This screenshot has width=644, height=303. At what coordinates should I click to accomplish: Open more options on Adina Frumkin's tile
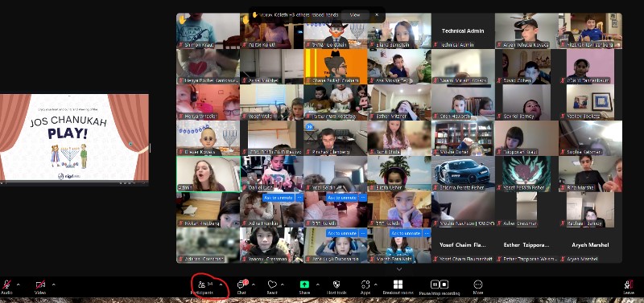(x=299, y=198)
